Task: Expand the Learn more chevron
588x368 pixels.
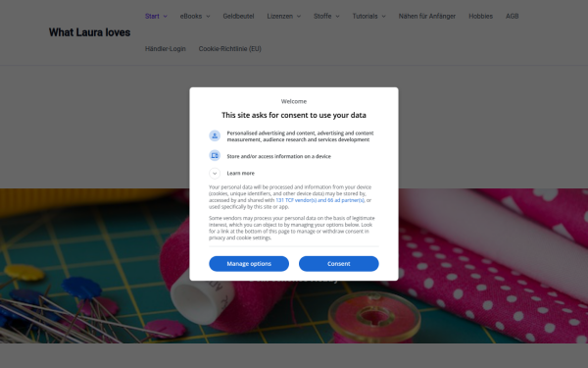Action: pyautogui.click(x=215, y=173)
